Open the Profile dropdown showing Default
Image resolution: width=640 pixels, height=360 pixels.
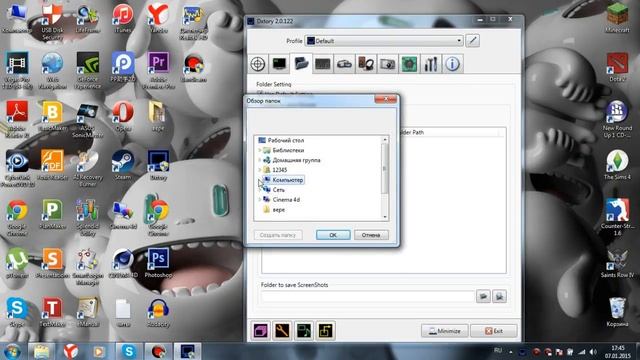tap(384, 41)
